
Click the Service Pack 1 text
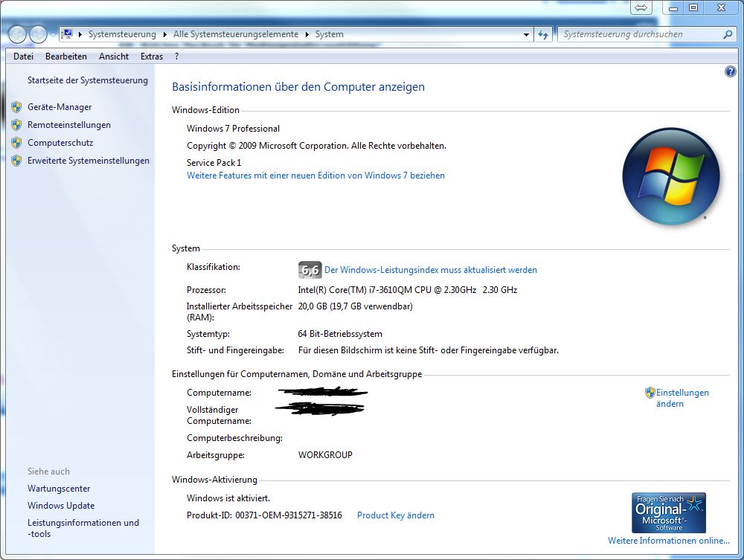(214, 163)
